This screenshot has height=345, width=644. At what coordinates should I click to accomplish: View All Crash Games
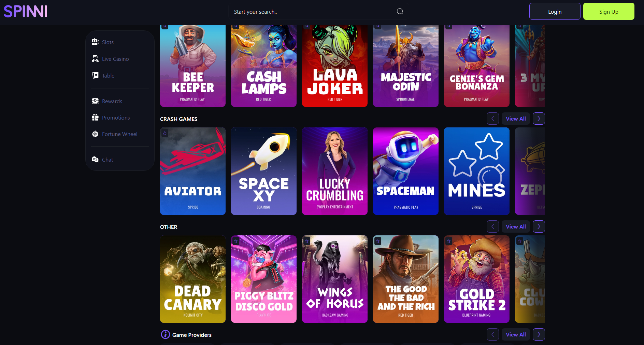pyautogui.click(x=516, y=119)
